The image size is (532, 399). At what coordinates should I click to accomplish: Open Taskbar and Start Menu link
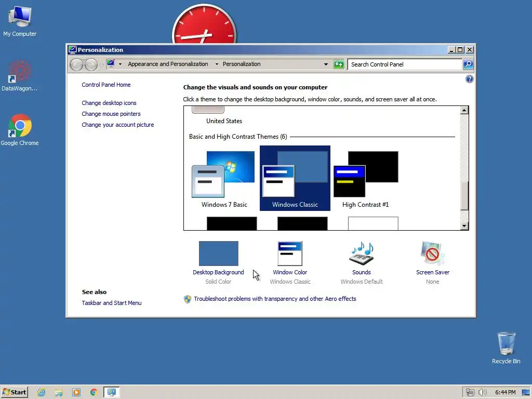click(112, 303)
